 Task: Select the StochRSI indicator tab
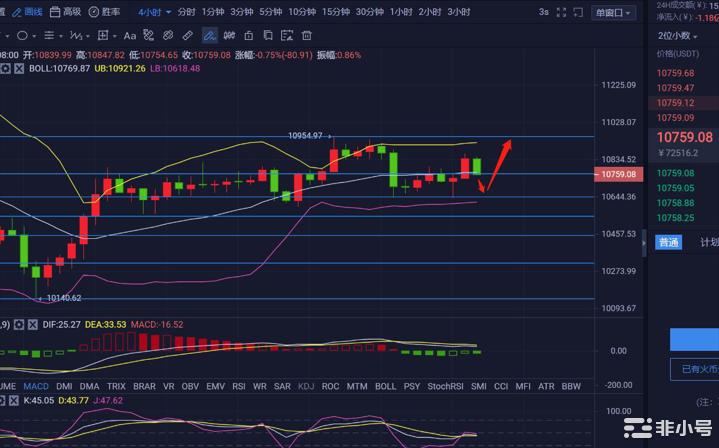coord(445,387)
